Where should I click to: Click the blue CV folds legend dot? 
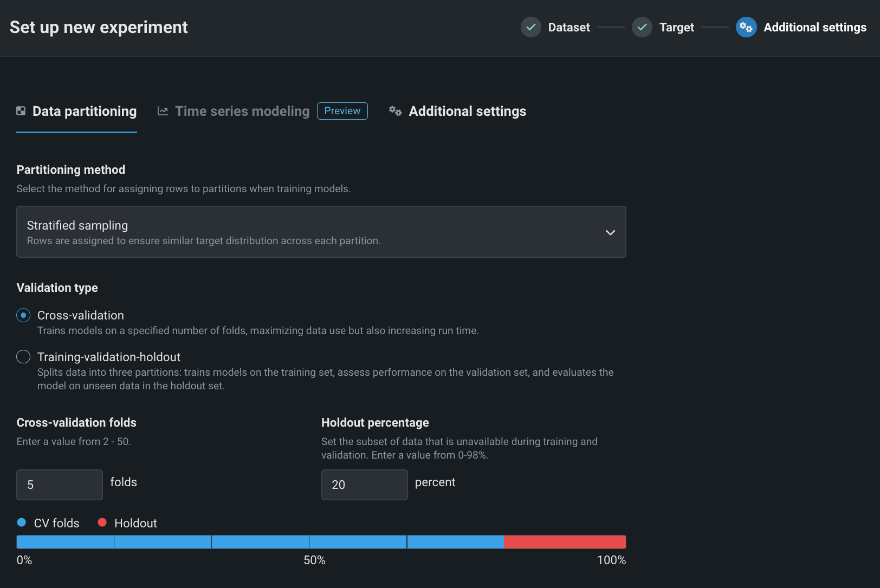point(22,522)
